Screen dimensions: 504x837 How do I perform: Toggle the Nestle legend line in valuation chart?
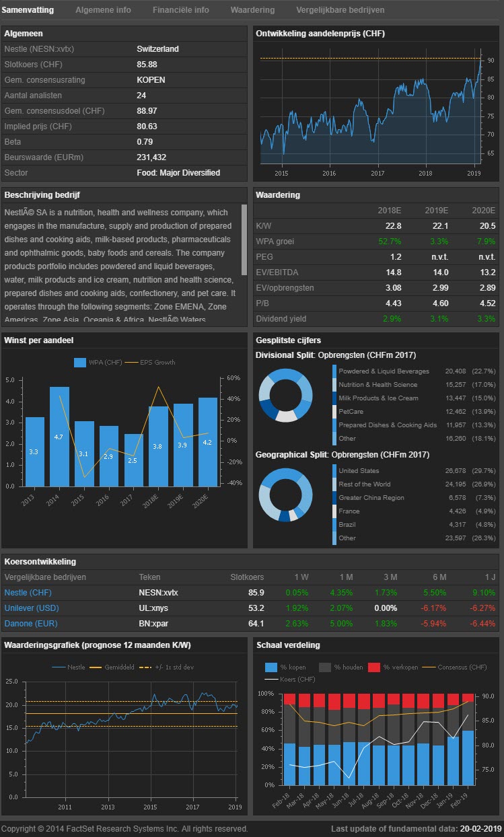(x=59, y=667)
